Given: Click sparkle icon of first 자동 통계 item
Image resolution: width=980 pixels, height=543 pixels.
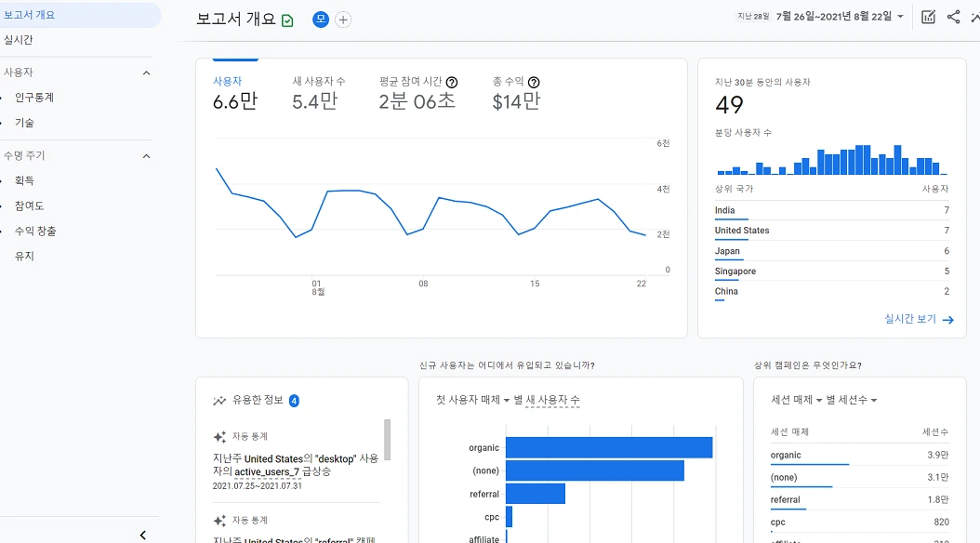Looking at the screenshot, I should point(219,437).
